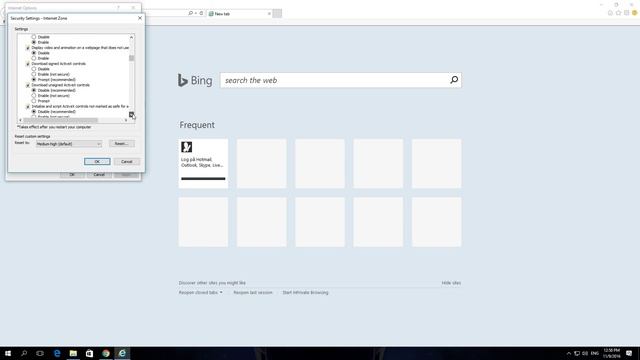This screenshot has height=360, width=640.
Task: Click the address bar search magnifier icon
Action: pos(190,13)
